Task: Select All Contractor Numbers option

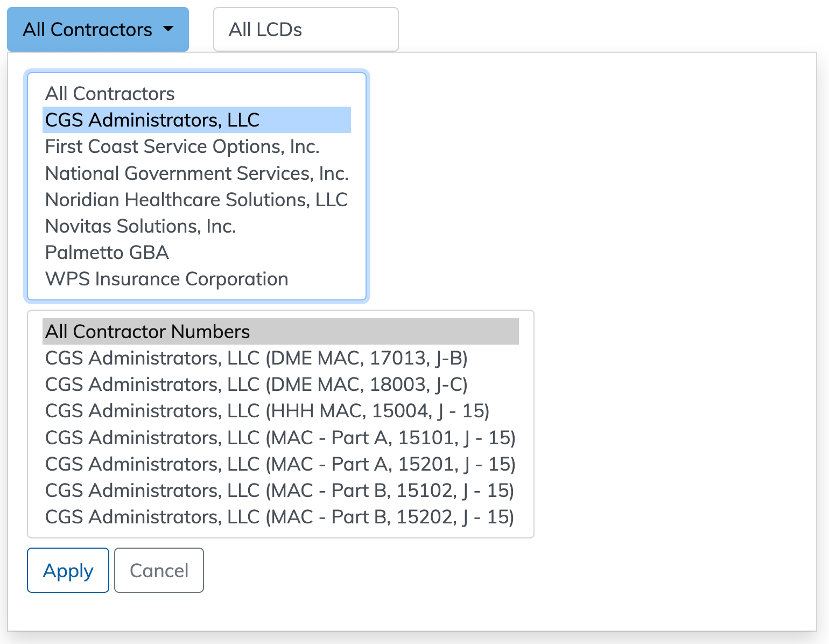Action: click(x=147, y=332)
